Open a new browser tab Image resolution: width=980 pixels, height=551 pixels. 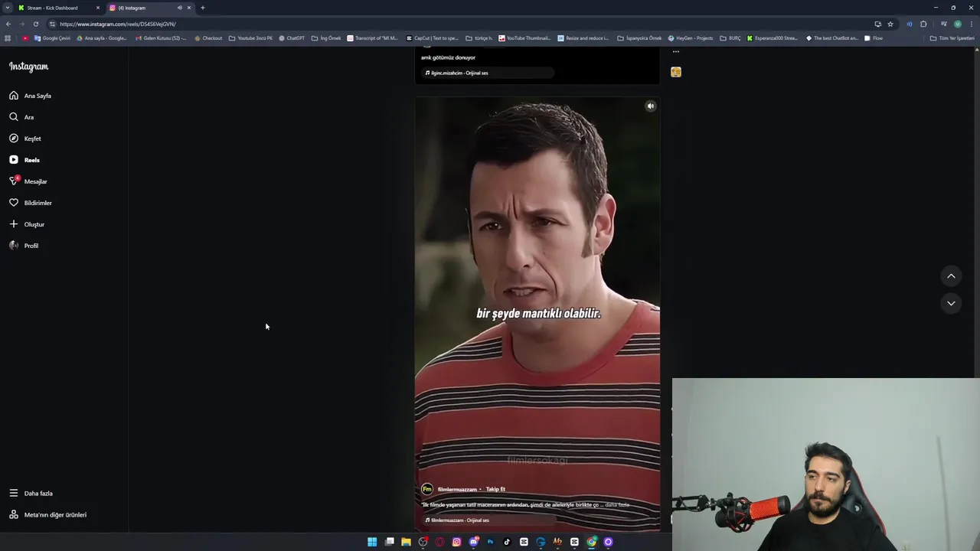pos(203,8)
